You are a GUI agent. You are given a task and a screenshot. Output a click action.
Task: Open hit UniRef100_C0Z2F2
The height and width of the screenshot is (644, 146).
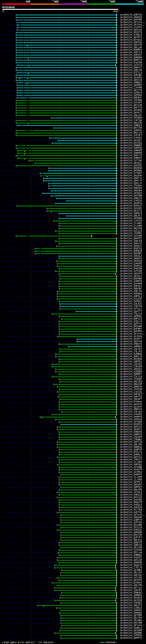[x=131, y=27]
